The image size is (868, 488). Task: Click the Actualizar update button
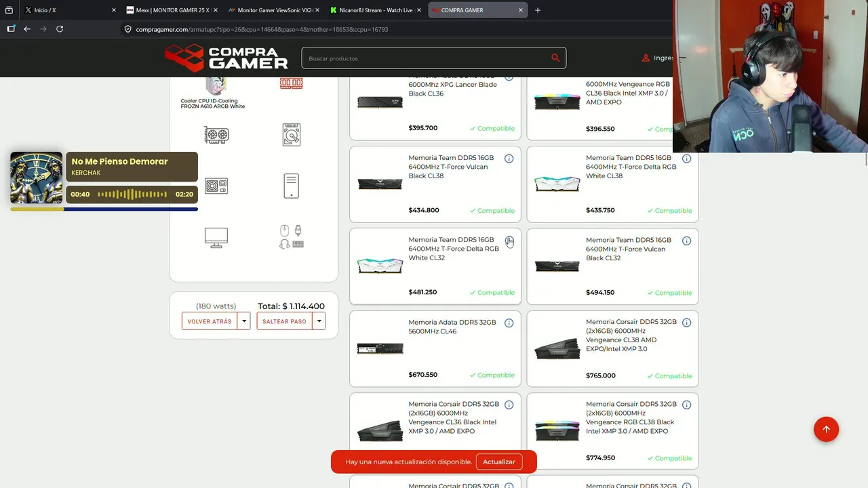(x=499, y=462)
